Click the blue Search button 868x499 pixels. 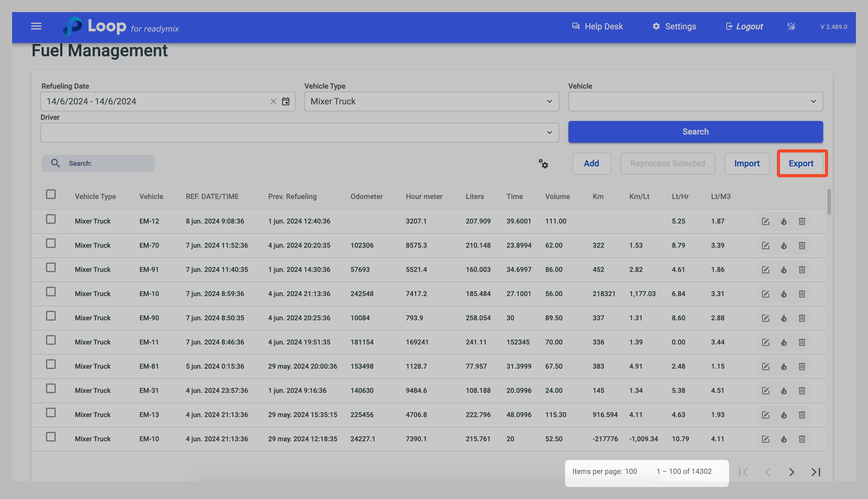coord(695,132)
